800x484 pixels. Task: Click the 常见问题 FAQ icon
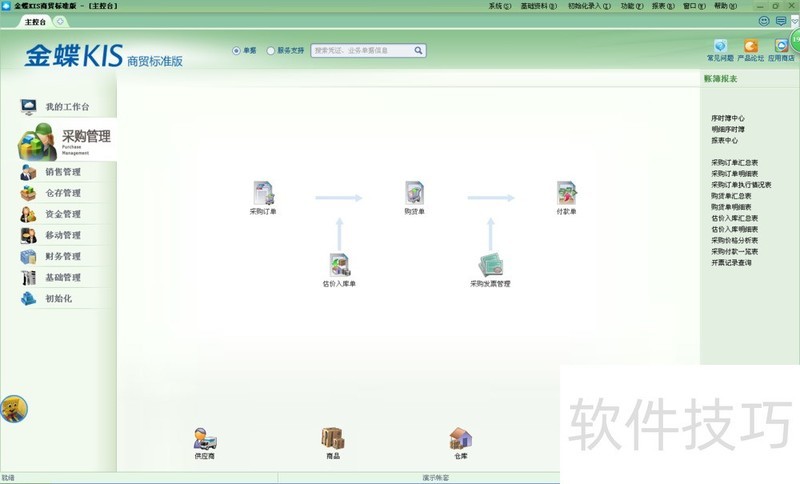[x=720, y=46]
